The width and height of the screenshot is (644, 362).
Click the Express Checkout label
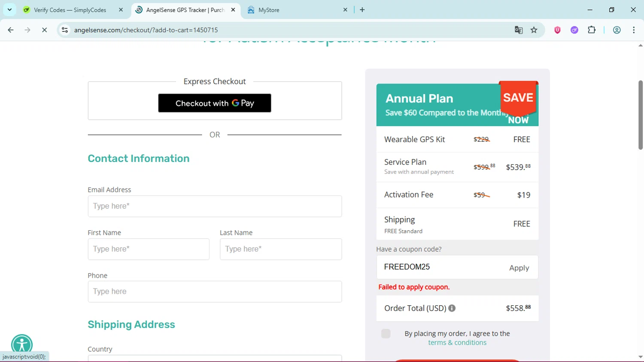215,82
